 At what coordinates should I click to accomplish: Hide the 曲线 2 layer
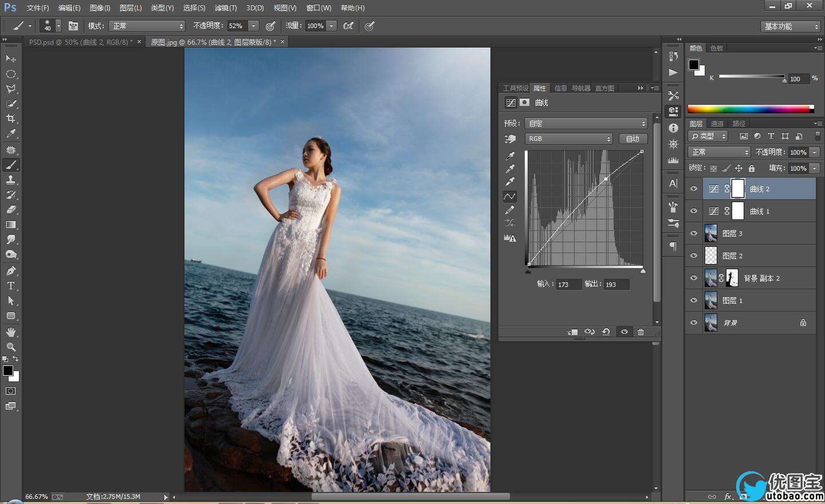pyautogui.click(x=694, y=188)
